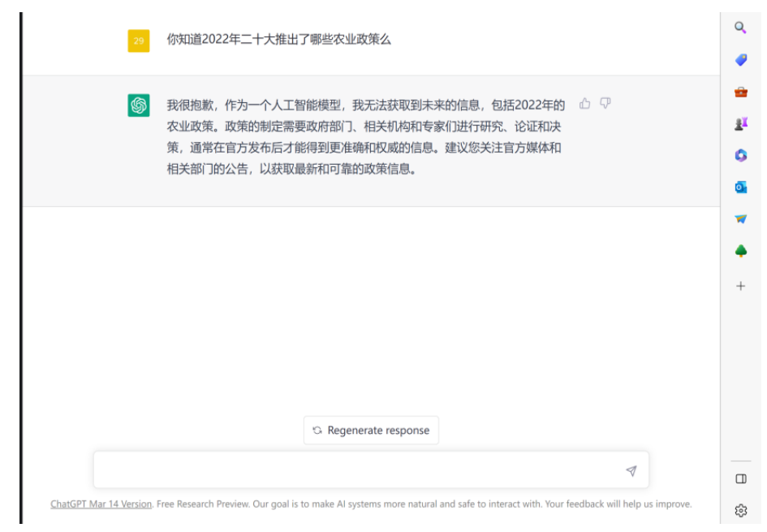Screen dimensions: 767x532
Task: Open the Microsoft 365 sidebar icon
Action: tap(739, 155)
